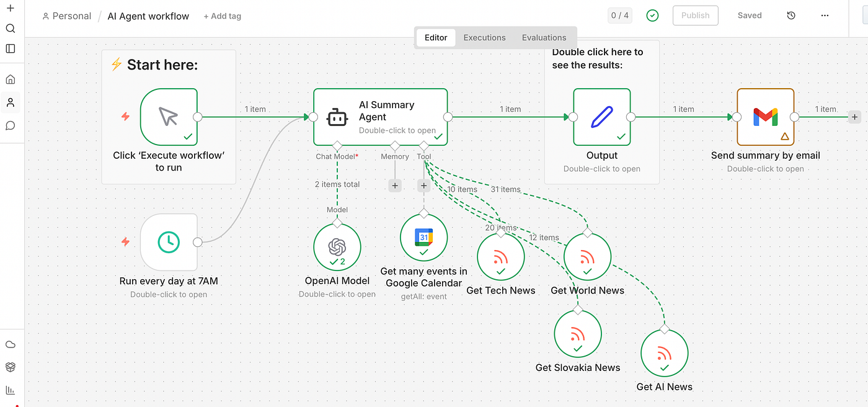Screen dimensions: 868x407
Task: Click the lightning trigger icon beside manual trigger
Action: click(x=125, y=116)
